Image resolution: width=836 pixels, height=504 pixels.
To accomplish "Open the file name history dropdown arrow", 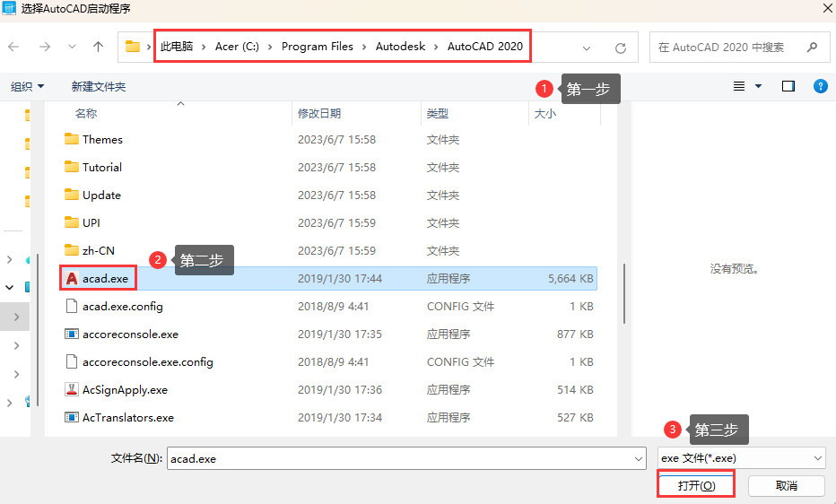I will [x=639, y=459].
